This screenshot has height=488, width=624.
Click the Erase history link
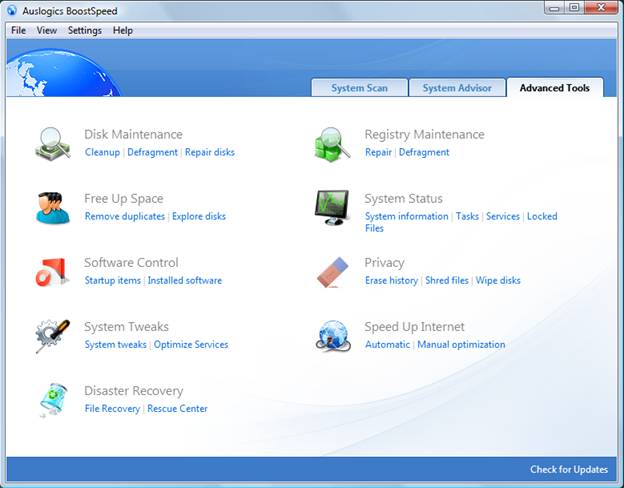coord(392,280)
